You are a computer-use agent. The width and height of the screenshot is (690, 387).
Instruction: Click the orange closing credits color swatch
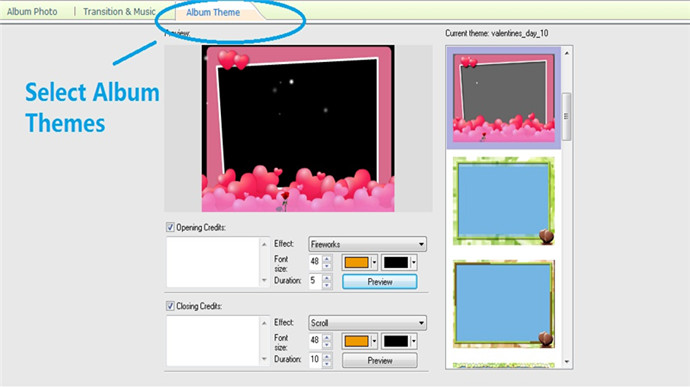(x=356, y=341)
